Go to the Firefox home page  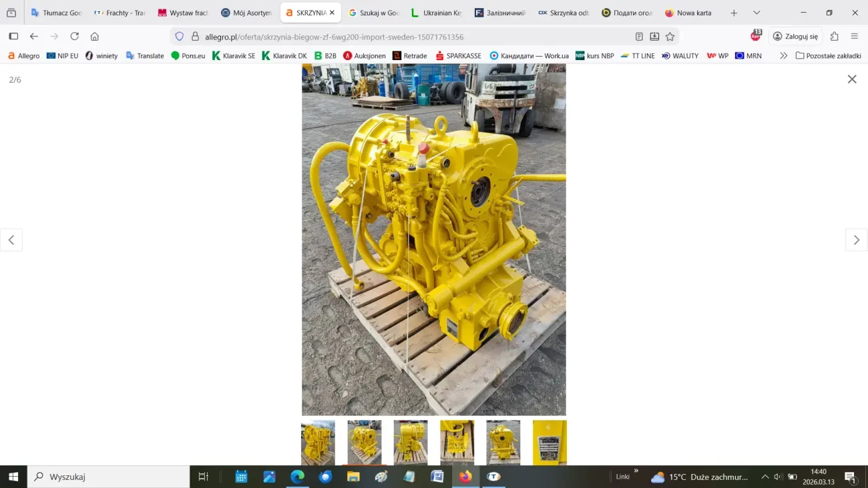click(x=95, y=37)
